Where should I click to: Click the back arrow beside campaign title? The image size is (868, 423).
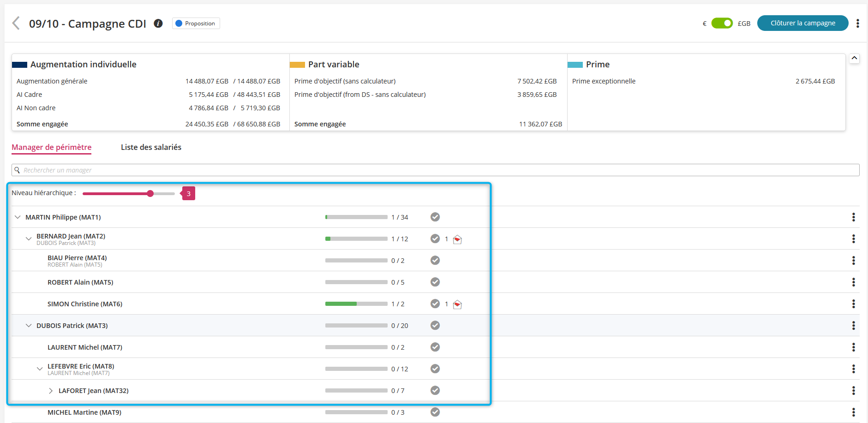point(16,23)
